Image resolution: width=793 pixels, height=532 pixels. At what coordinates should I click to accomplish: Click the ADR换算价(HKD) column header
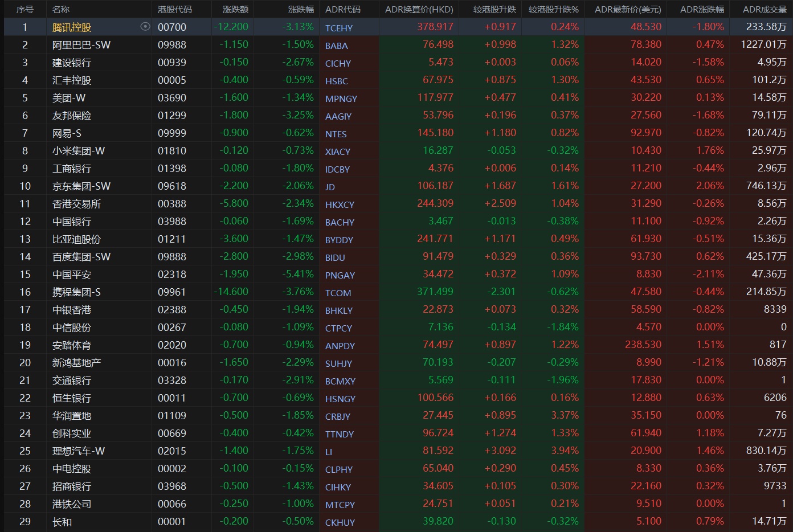tap(419, 9)
